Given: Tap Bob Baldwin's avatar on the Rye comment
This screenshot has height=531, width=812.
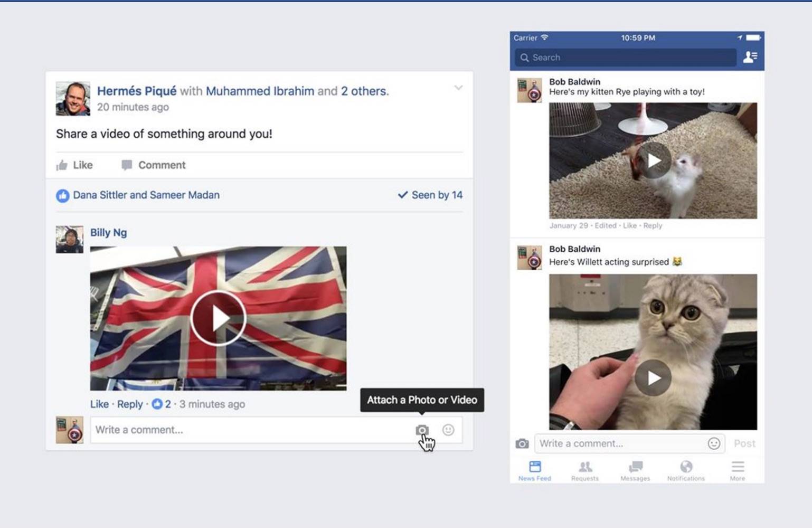Looking at the screenshot, I should (x=530, y=90).
